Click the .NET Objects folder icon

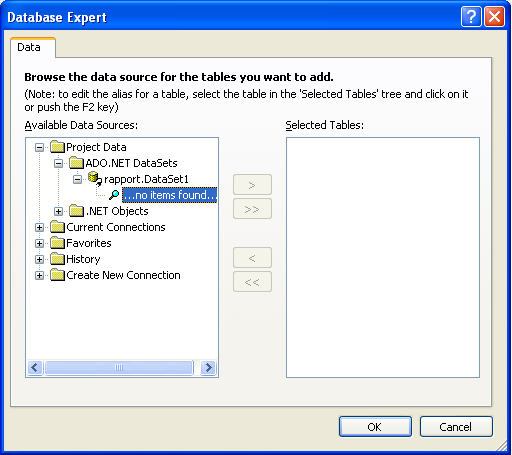click(76, 211)
